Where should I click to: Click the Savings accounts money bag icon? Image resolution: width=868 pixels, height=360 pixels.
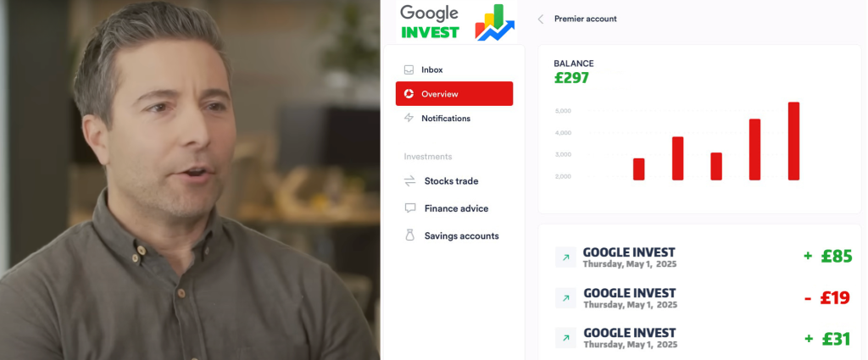pyautogui.click(x=409, y=235)
